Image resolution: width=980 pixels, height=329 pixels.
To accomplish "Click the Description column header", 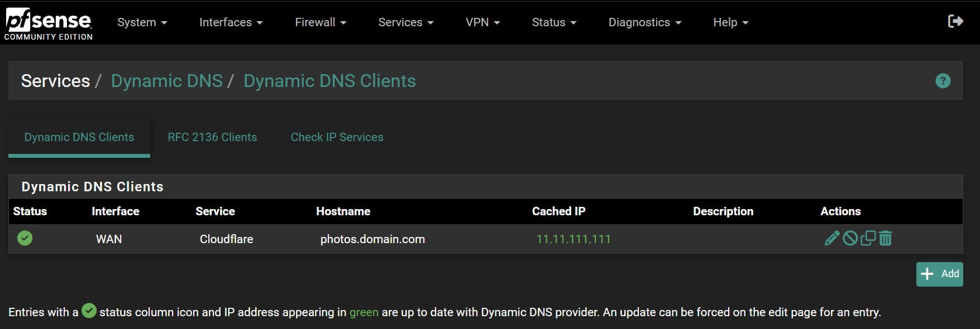I will coord(723,211).
